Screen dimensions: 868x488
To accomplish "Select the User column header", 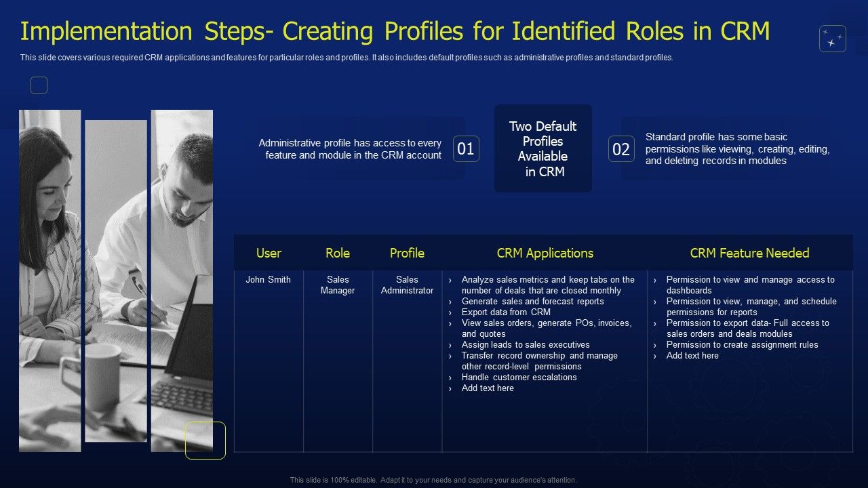I will pos(269,252).
